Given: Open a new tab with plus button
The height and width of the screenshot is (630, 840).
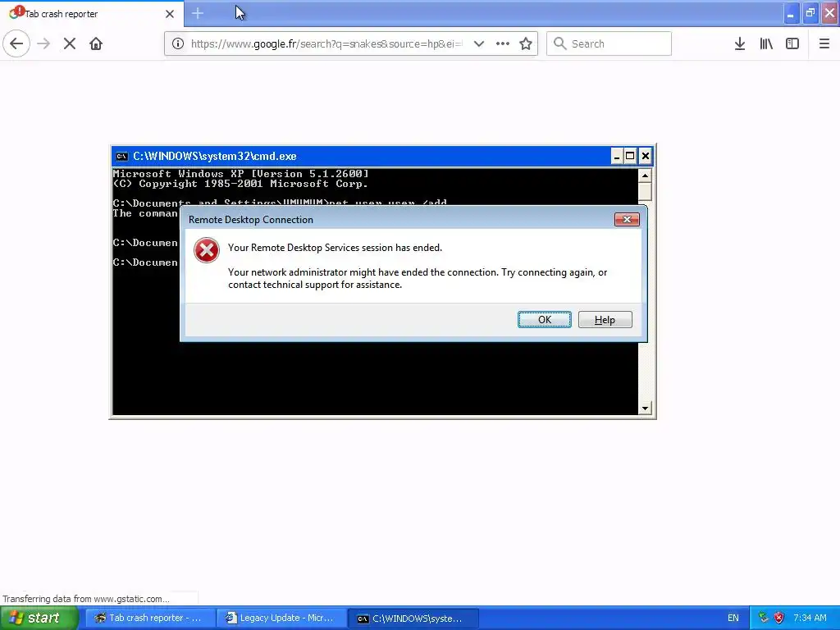Looking at the screenshot, I should 198,13.
